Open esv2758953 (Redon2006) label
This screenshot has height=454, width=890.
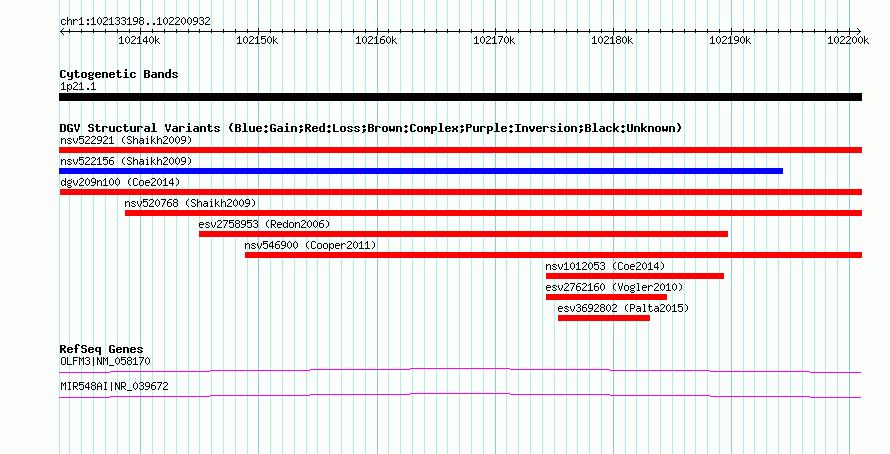point(264,224)
